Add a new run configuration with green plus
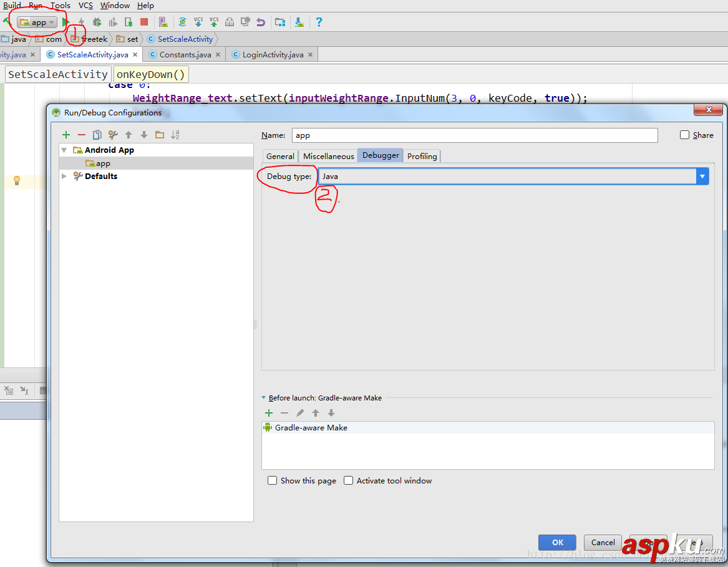728x567 pixels. (66, 134)
